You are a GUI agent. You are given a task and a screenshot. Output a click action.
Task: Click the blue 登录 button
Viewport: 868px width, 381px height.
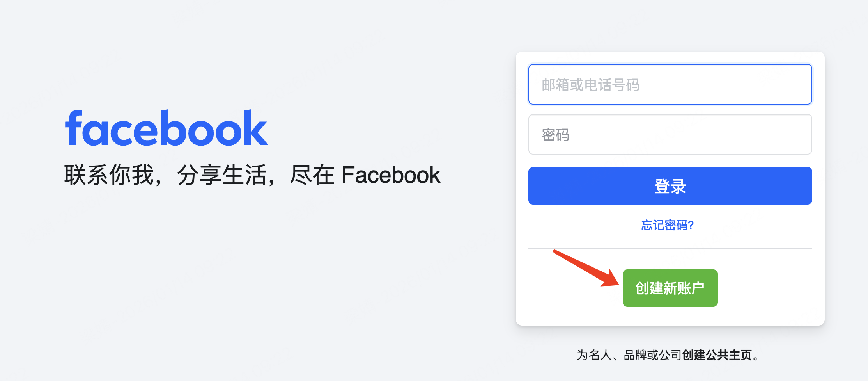click(x=670, y=186)
